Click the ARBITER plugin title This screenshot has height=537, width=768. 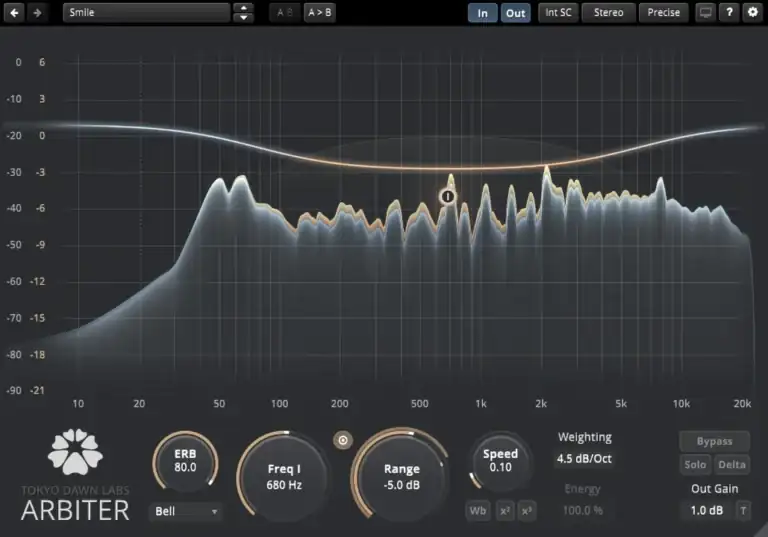75,511
